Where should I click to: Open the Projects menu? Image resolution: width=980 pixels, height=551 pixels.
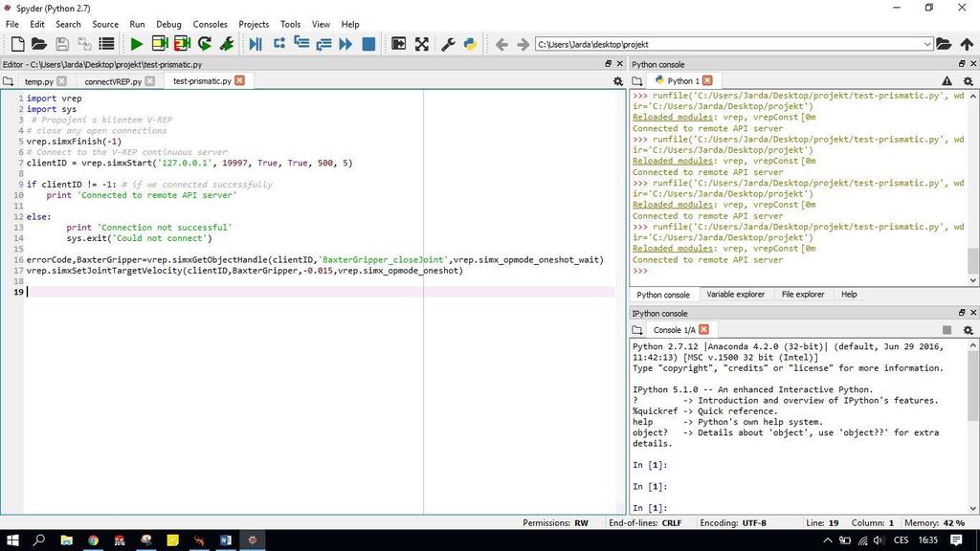pyautogui.click(x=254, y=24)
